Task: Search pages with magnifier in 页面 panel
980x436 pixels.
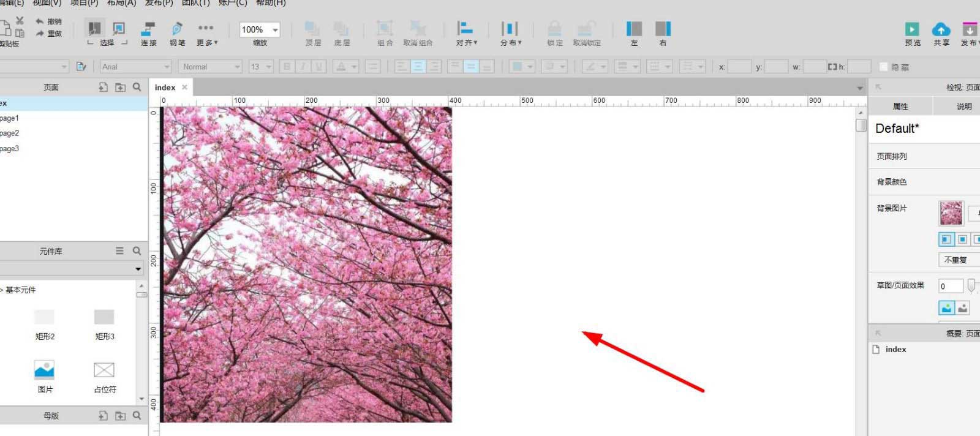Action: pyautogui.click(x=137, y=88)
